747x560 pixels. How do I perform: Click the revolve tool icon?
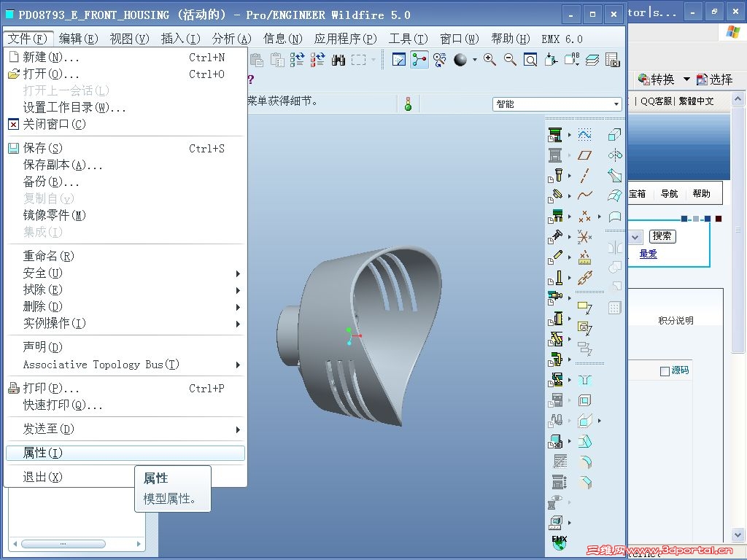614,155
